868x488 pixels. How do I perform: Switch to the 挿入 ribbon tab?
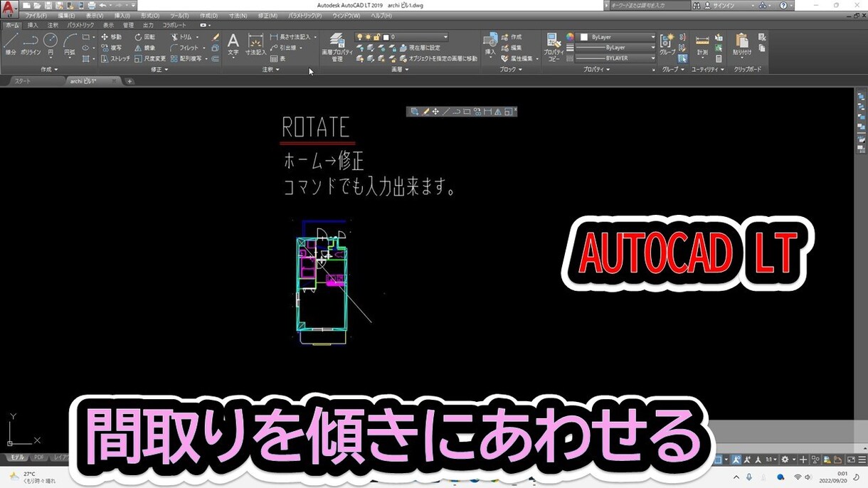pos(33,25)
